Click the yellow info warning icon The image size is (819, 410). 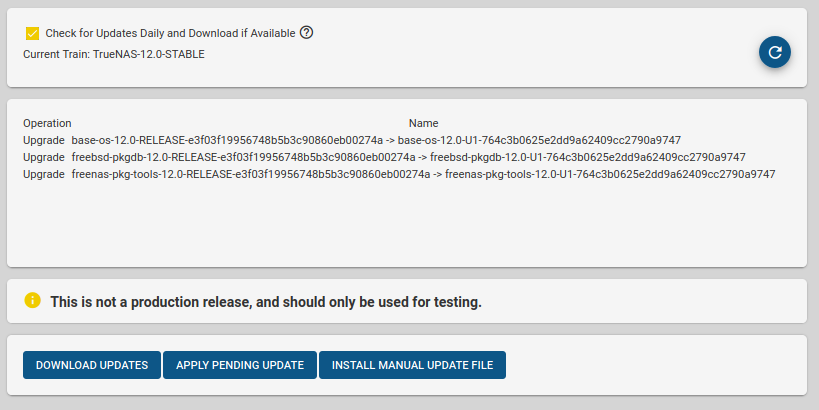click(33, 300)
